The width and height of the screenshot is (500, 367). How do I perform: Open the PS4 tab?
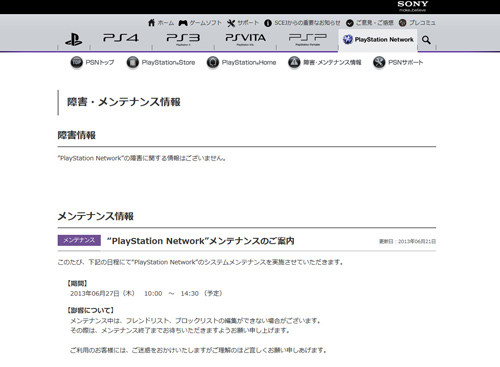click(121, 38)
